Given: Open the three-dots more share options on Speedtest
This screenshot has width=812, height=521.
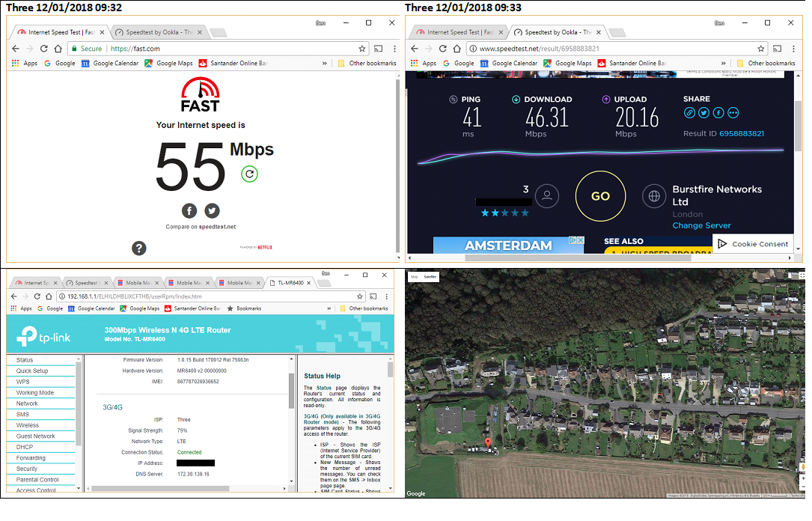Looking at the screenshot, I should point(733,113).
